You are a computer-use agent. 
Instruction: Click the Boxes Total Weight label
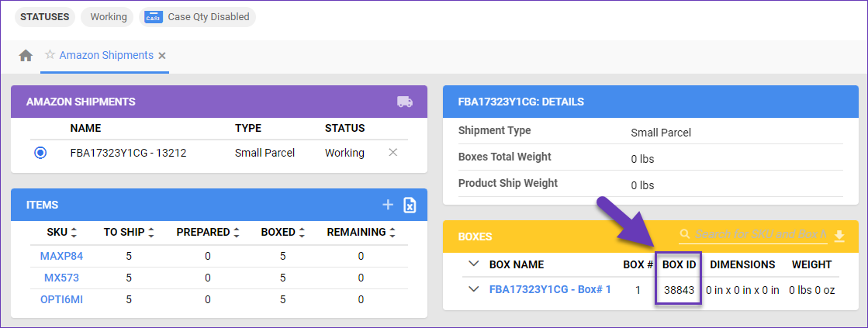(505, 157)
